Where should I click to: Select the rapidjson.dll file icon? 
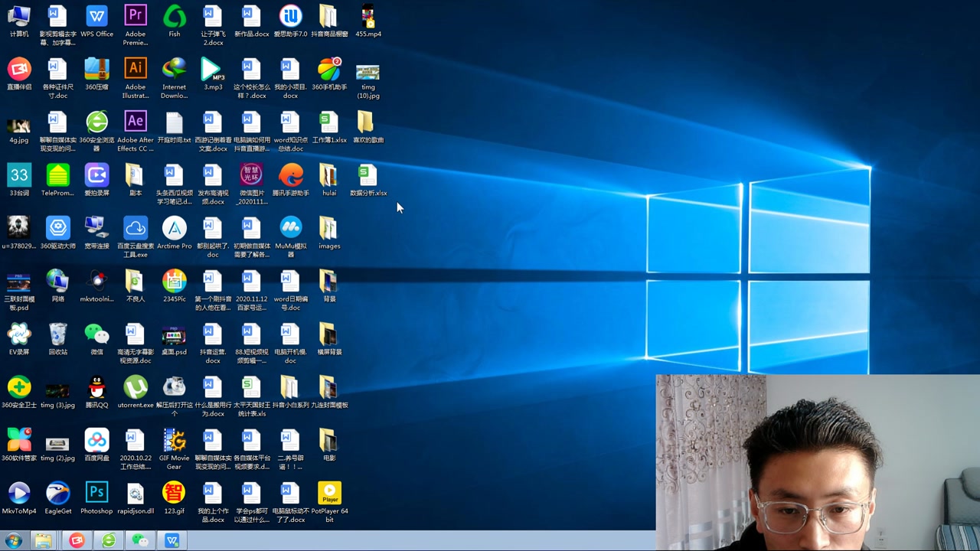pyautogui.click(x=136, y=497)
